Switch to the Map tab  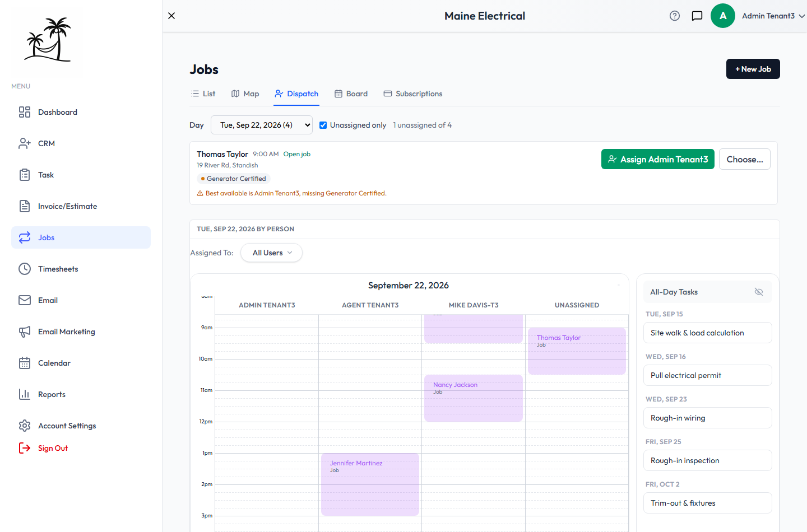pyautogui.click(x=245, y=94)
